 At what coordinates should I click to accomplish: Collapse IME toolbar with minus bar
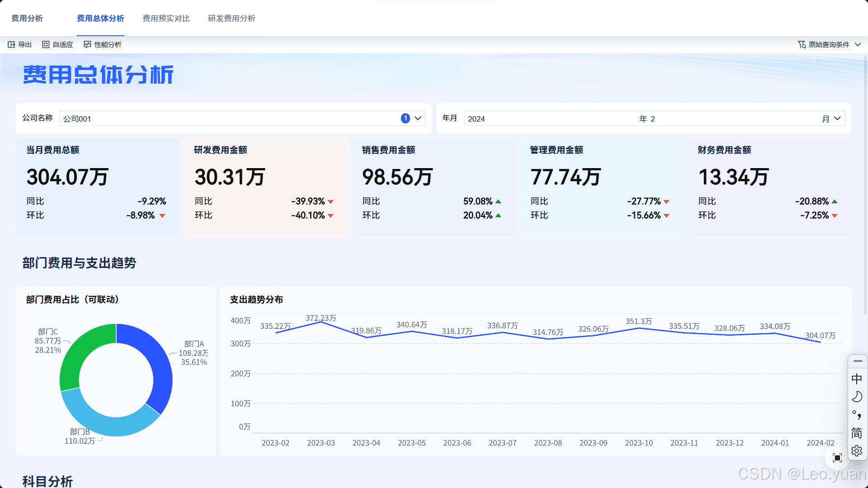point(858,361)
